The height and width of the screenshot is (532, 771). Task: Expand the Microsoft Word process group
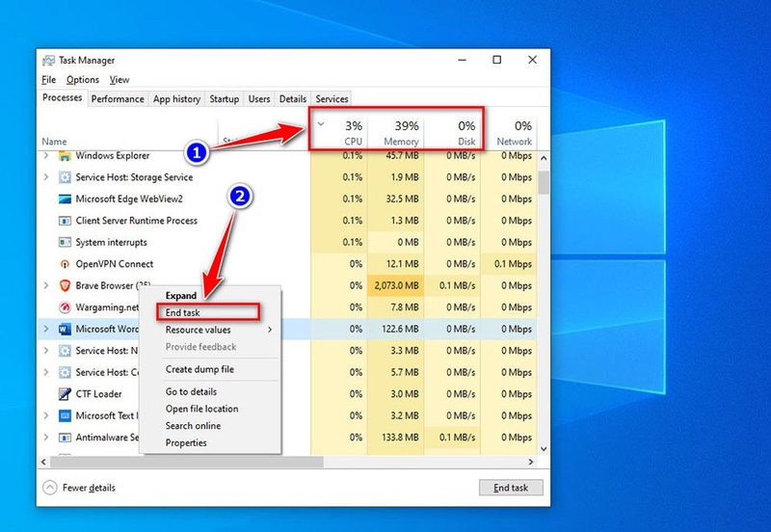click(46, 329)
